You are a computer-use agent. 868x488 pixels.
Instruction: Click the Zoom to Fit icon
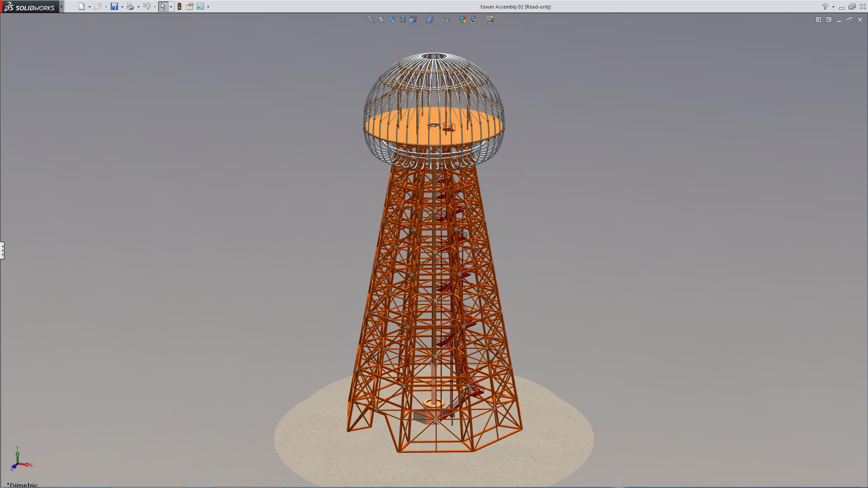point(371,19)
